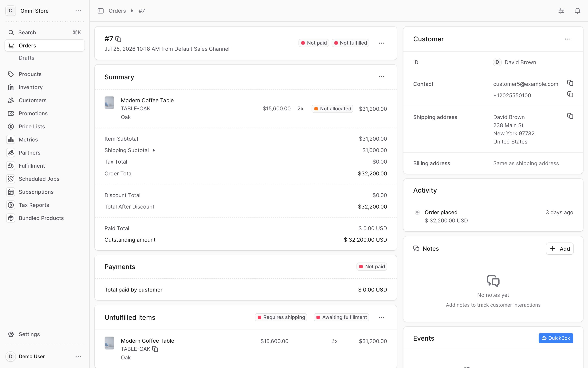Screen dimensions: 588x368
Task: Click the Tax Reports icon
Action: point(11,205)
